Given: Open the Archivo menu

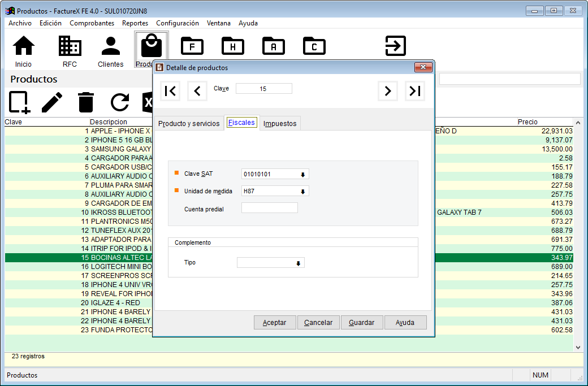Looking at the screenshot, I should [x=20, y=23].
